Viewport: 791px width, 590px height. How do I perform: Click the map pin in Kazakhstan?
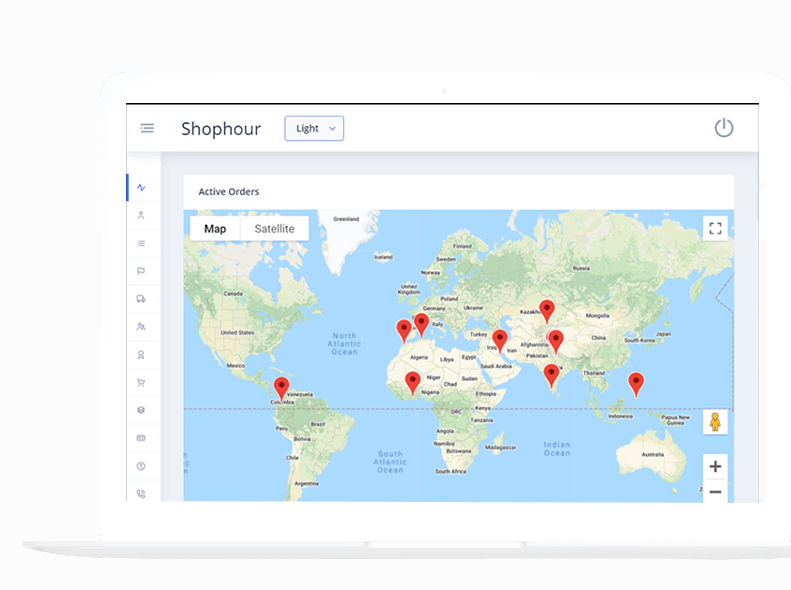(546, 309)
